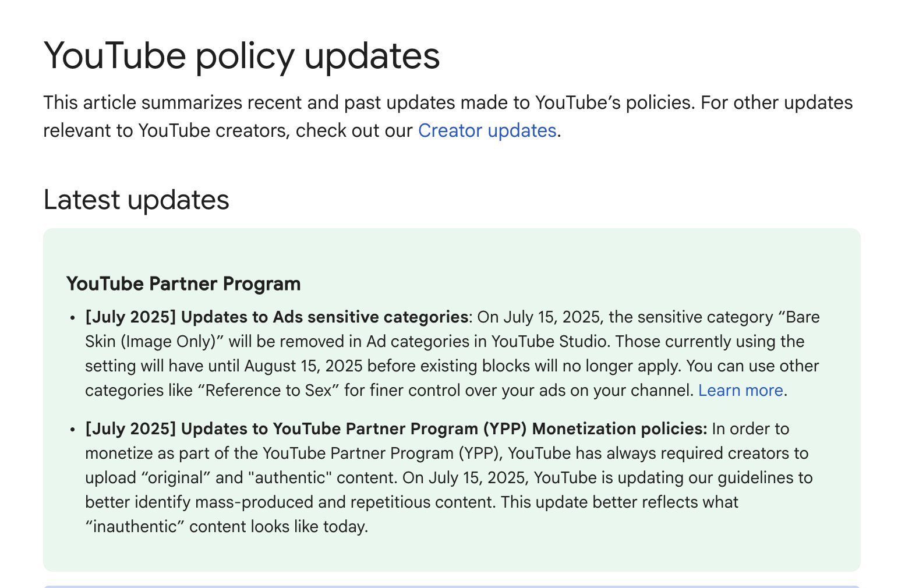Click [July 2025] tag of Monetization policies item
This screenshot has height=588, width=905.
(x=130, y=428)
